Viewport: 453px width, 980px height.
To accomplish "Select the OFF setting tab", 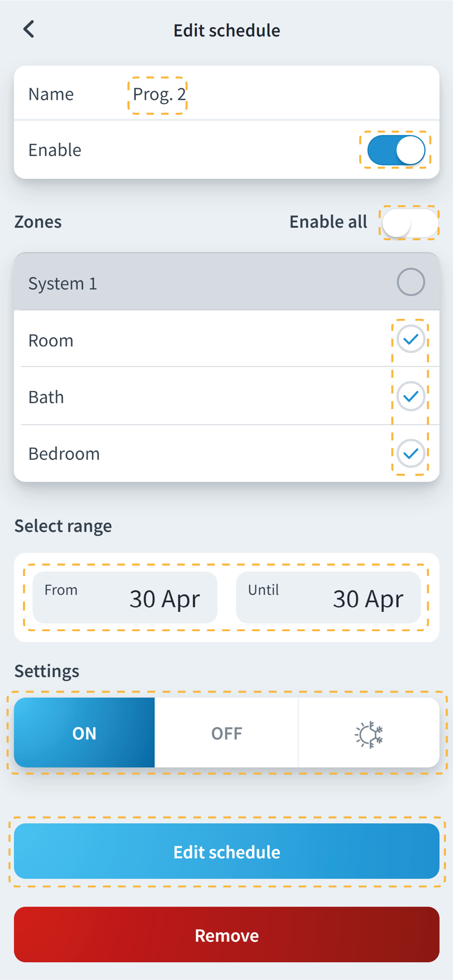I will 226,733.
